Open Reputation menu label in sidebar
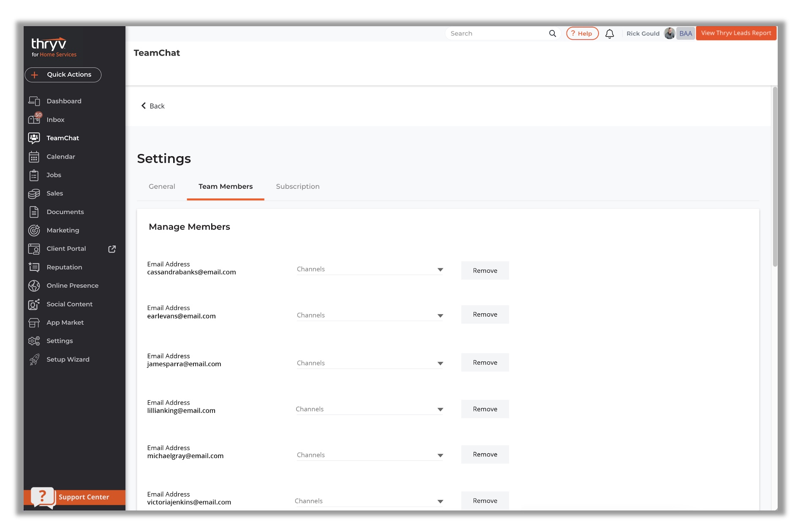This screenshot has width=795, height=532. pos(64,267)
